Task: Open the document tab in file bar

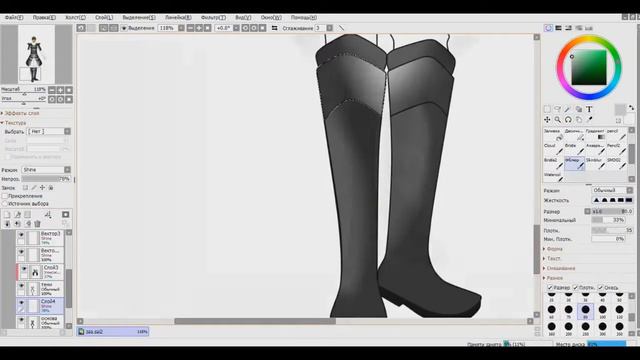Action: tap(113, 331)
